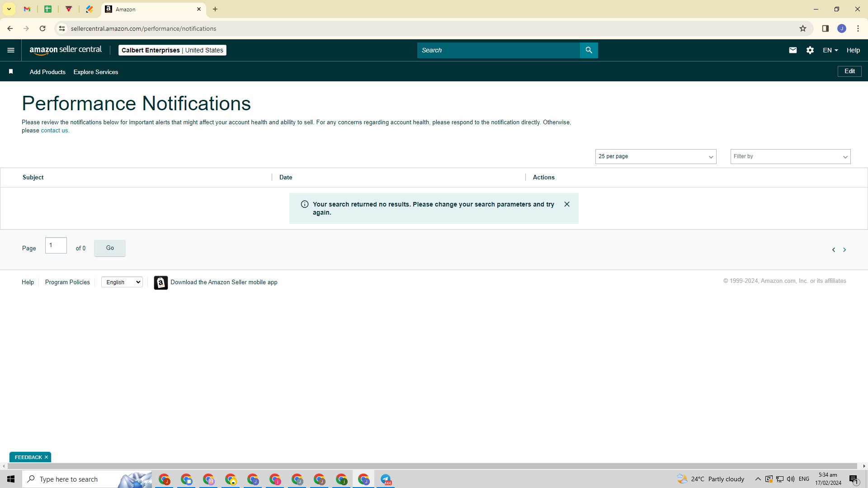
Task: Open the volume control in the tray
Action: [790, 479]
